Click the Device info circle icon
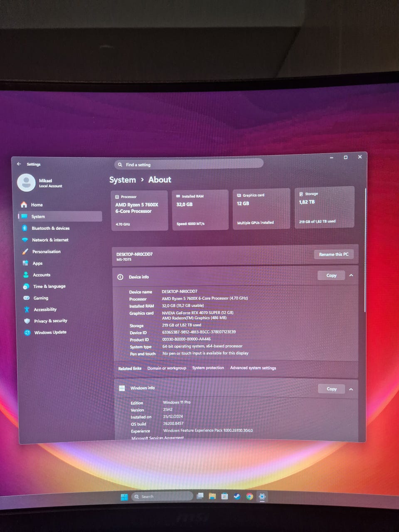Screen dimensions: 399x532 [120, 277]
